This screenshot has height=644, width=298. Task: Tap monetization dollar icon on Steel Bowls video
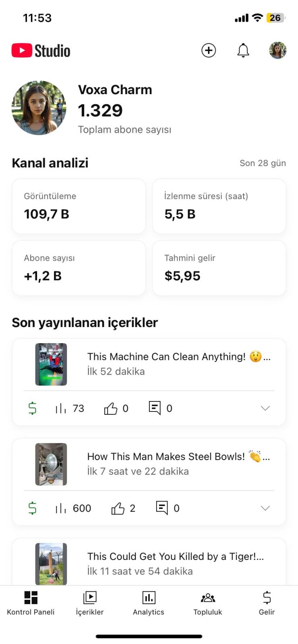pyautogui.click(x=32, y=508)
